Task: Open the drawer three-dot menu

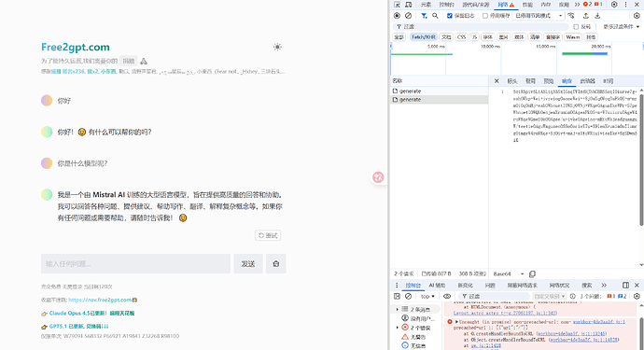Action: tap(397, 285)
